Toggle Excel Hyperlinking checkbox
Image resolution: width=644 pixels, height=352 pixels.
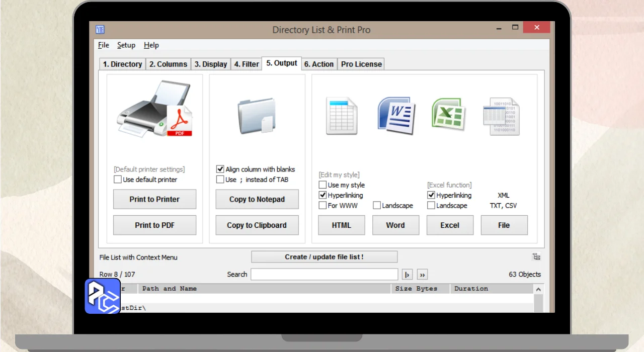[431, 195]
